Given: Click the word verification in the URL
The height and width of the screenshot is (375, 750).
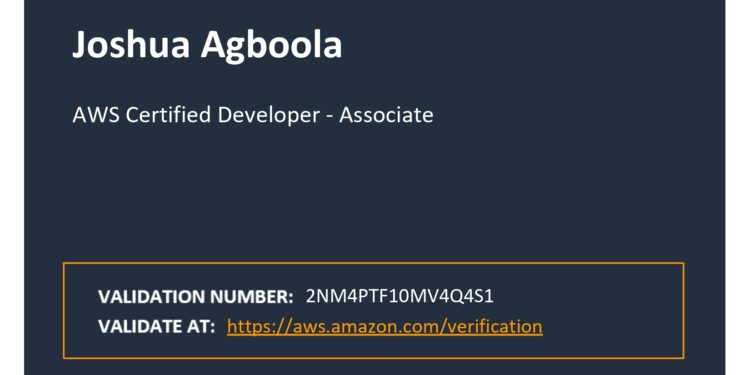Looking at the screenshot, I should pos(497,326).
